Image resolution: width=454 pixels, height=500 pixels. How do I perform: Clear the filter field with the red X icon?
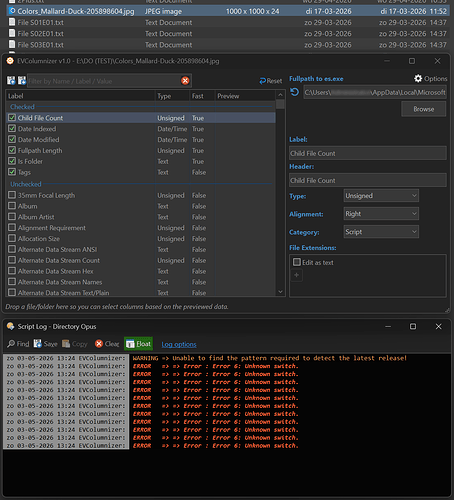[185, 81]
